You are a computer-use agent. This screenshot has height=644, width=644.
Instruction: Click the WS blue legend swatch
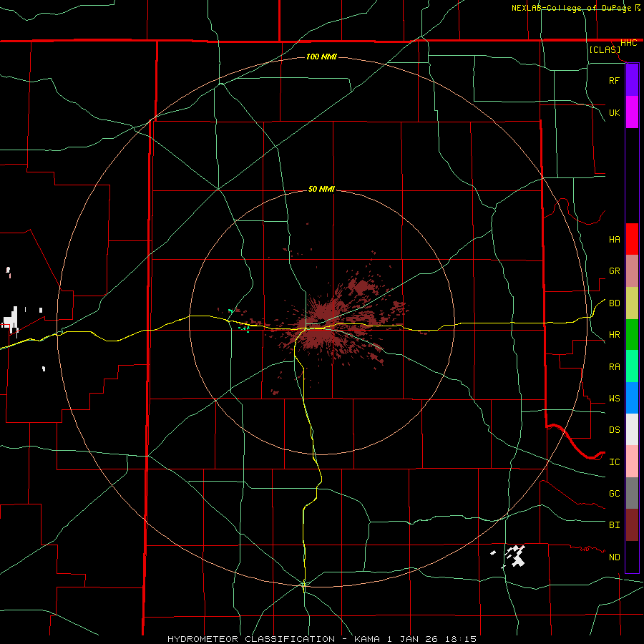pos(632,398)
